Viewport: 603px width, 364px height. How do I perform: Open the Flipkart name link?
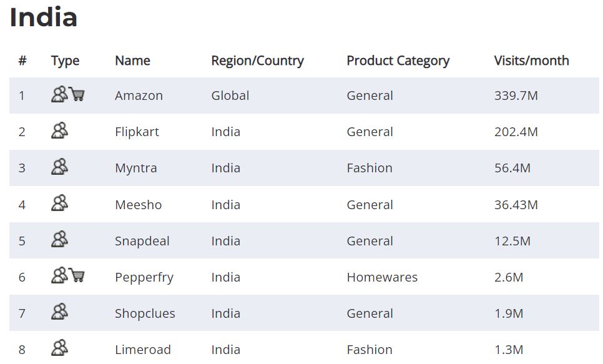(x=137, y=132)
